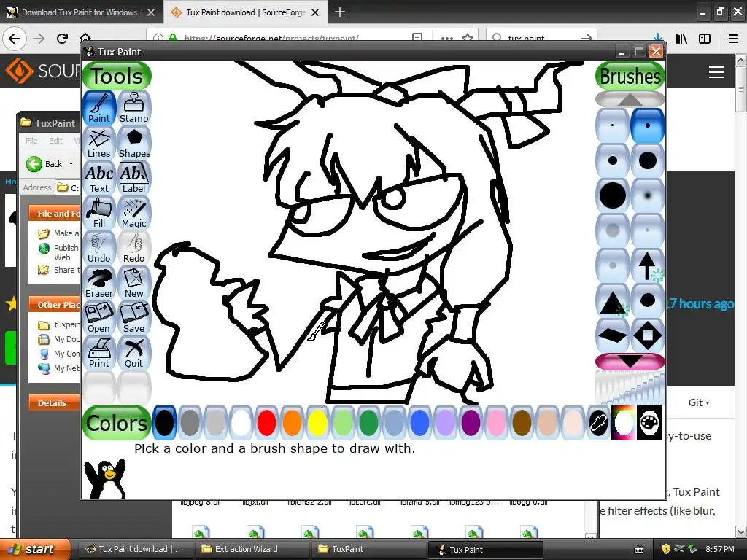Choose the bright blue color swatch

[419, 422]
